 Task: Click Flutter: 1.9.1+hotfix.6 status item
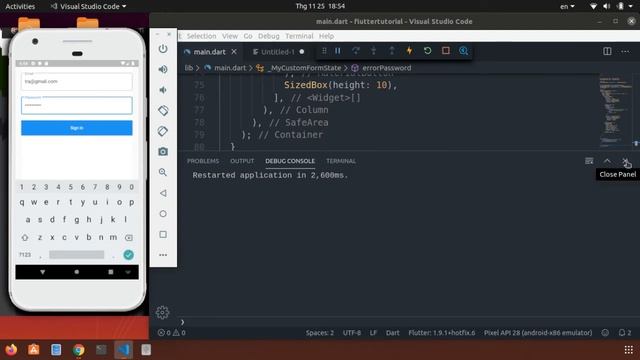(x=442, y=333)
